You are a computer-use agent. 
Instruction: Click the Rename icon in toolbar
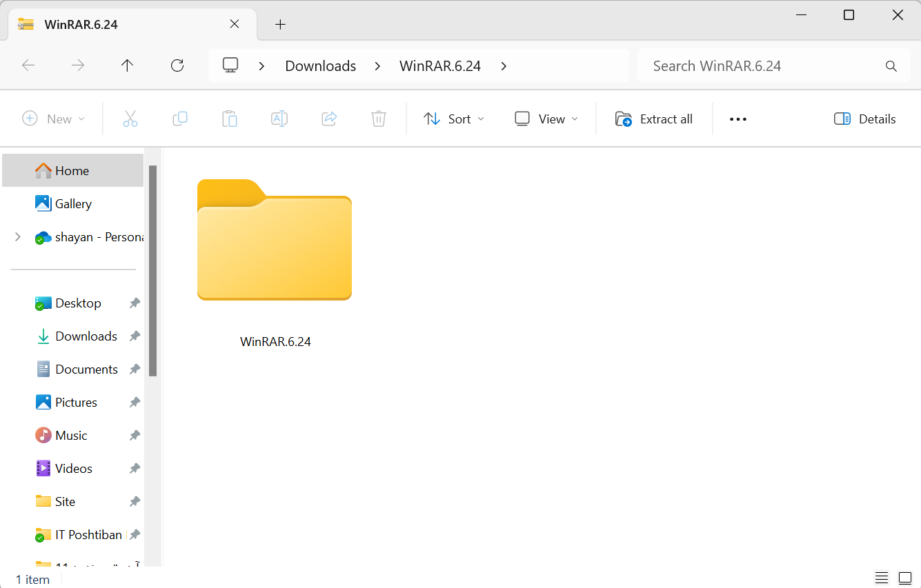point(279,119)
